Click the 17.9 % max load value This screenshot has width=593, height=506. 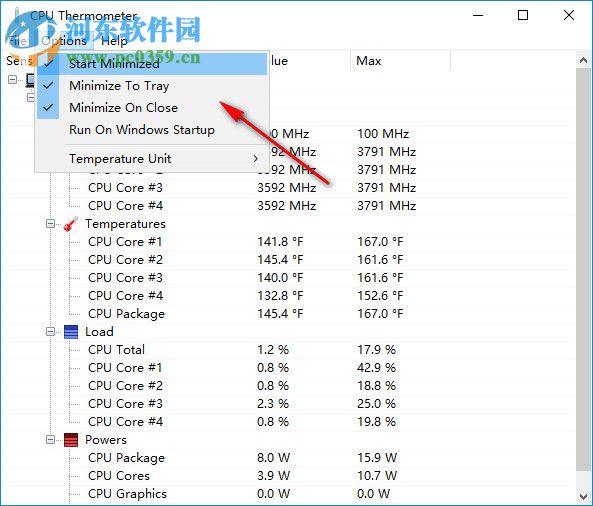coord(376,350)
